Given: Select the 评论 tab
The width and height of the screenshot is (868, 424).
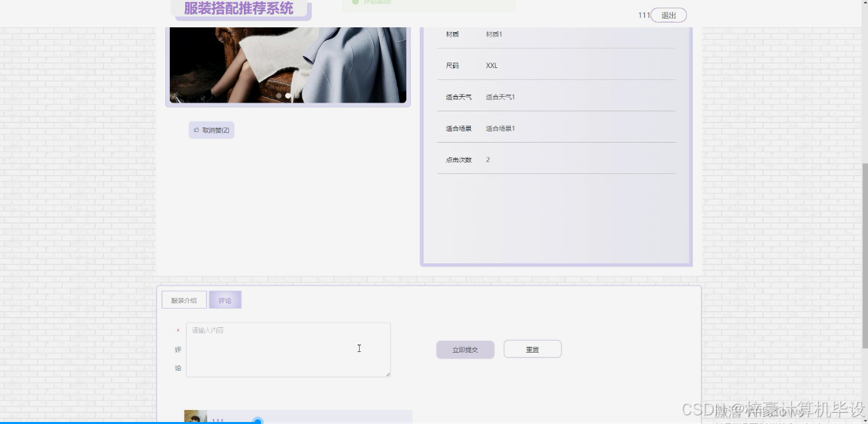Looking at the screenshot, I should tap(225, 300).
